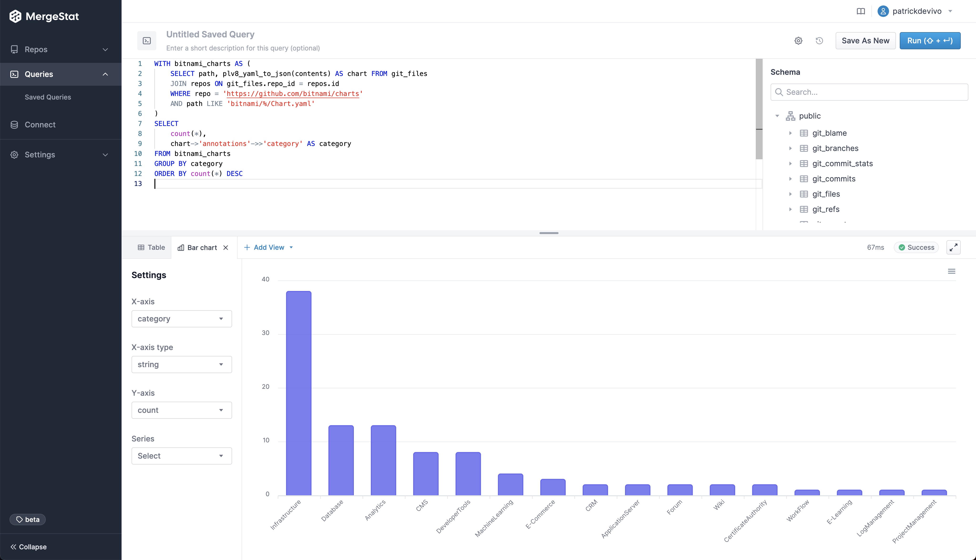The height and width of the screenshot is (560, 976).
Task: Click the query settings gear icon
Action: (x=798, y=40)
